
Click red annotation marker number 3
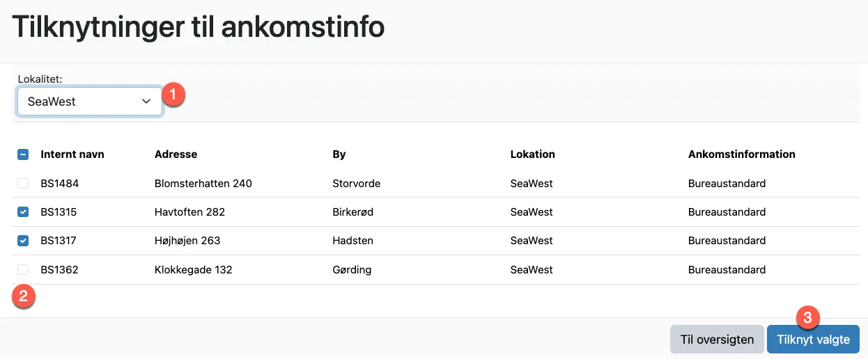[x=807, y=318]
